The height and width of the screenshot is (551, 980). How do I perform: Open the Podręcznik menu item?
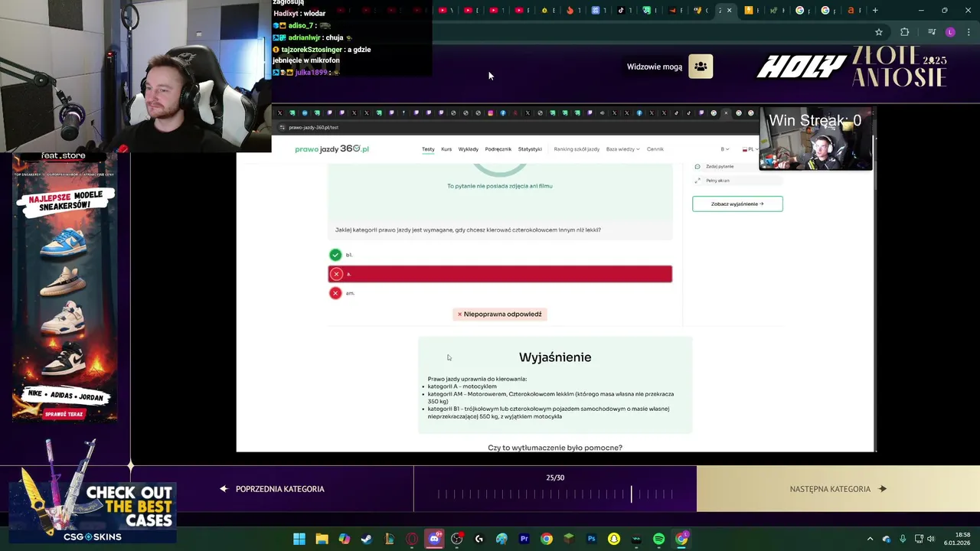point(498,149)
